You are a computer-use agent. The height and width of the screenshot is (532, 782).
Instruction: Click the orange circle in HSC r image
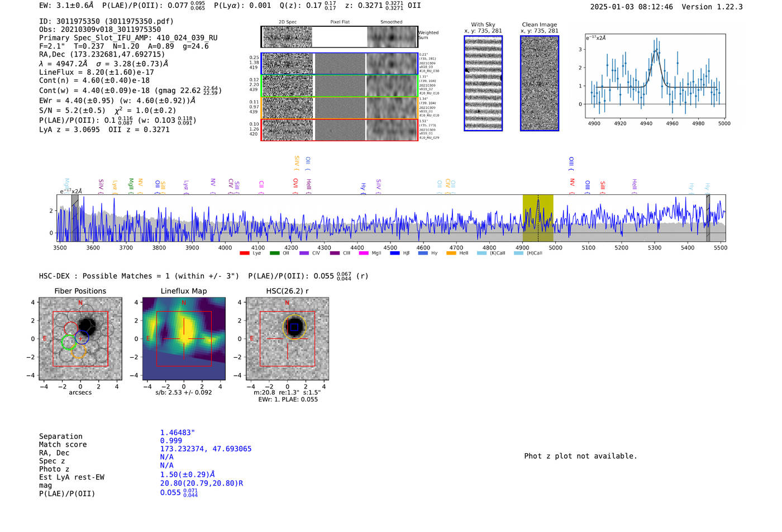point(294,327)
